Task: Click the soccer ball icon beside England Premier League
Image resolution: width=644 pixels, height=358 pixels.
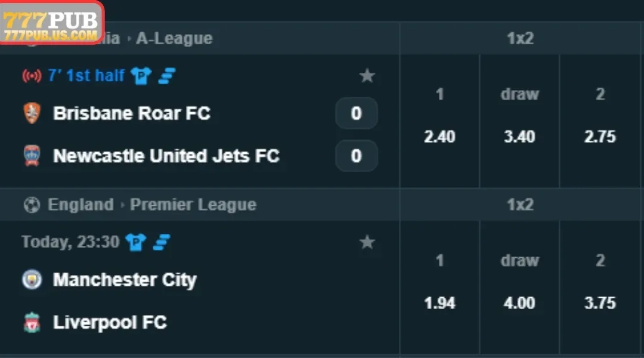Action: coord(31,205)
